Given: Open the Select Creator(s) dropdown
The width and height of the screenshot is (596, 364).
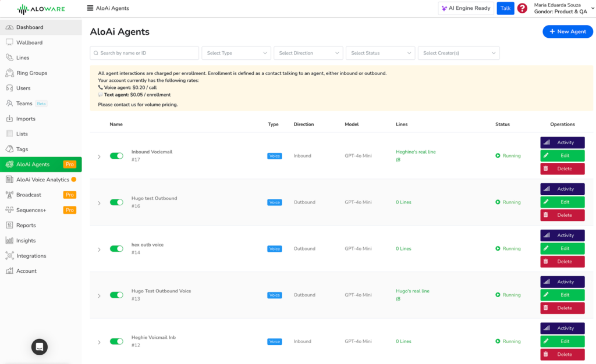Looking at the screenshot, I should [x=459, y=53].
